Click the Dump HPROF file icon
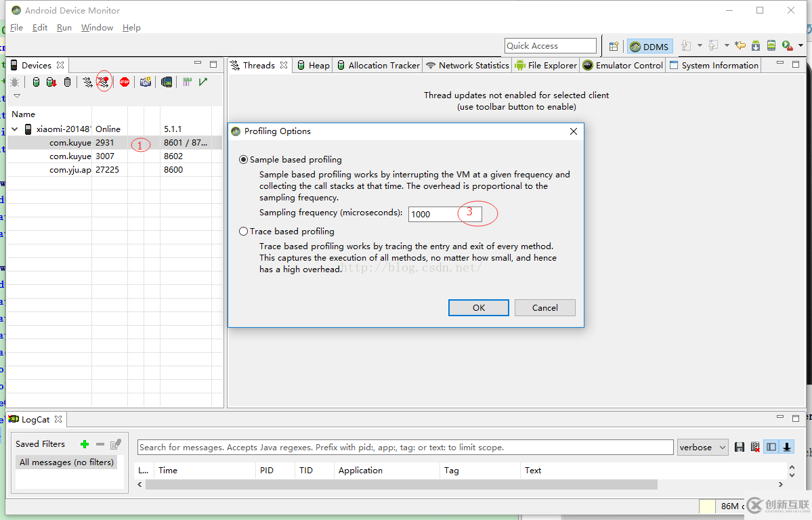812x520 pixels. pos(51,82)
